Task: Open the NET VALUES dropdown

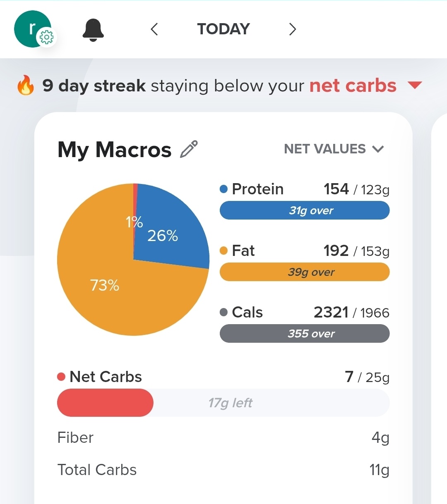Action: (x=334, y=149)
